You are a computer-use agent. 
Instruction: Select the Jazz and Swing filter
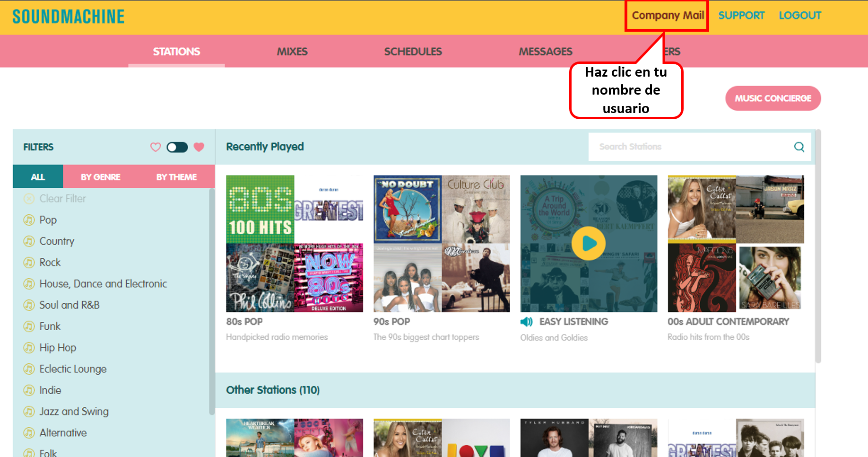point(74,412)
